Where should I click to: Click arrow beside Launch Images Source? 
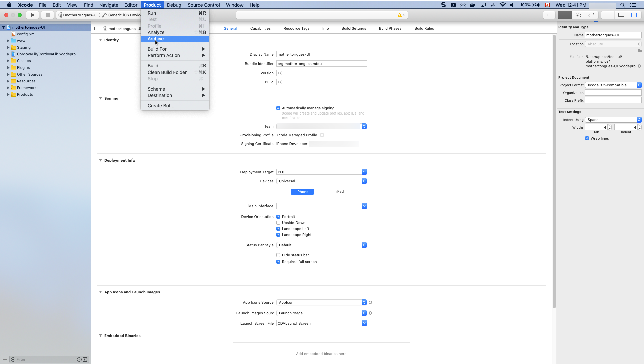coord(370,313)
